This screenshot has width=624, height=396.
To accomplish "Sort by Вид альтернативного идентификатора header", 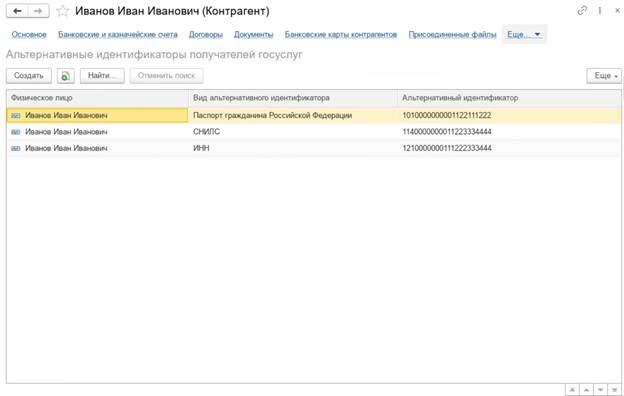I will [293, 98].
